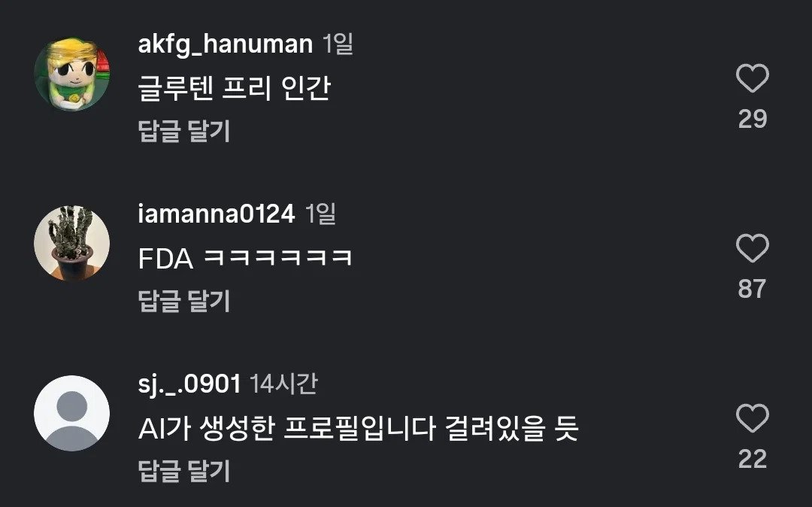Click the like count 87
Screen dimensions: 812x507
click(753, 289)
